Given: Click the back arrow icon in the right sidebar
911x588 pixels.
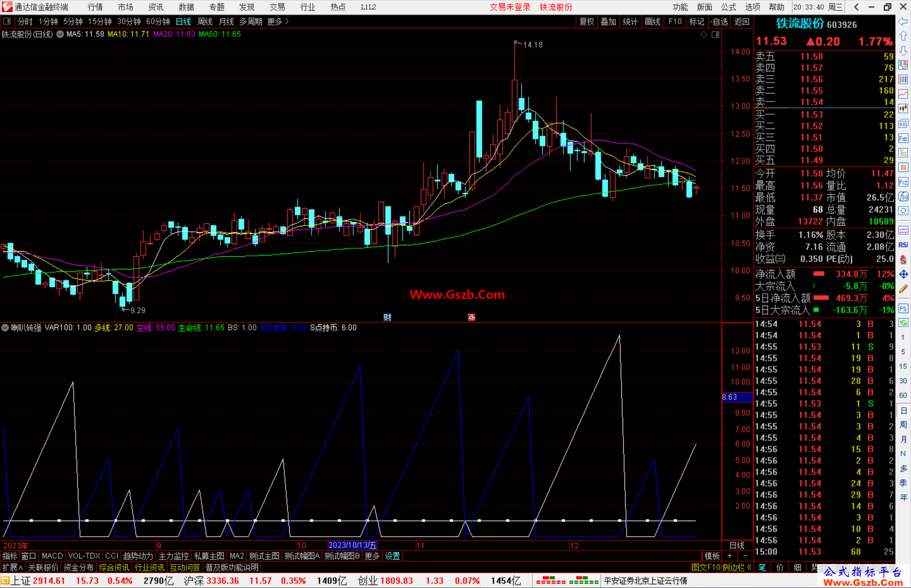Looking at the screenshot, I should [x=903, y=21].
